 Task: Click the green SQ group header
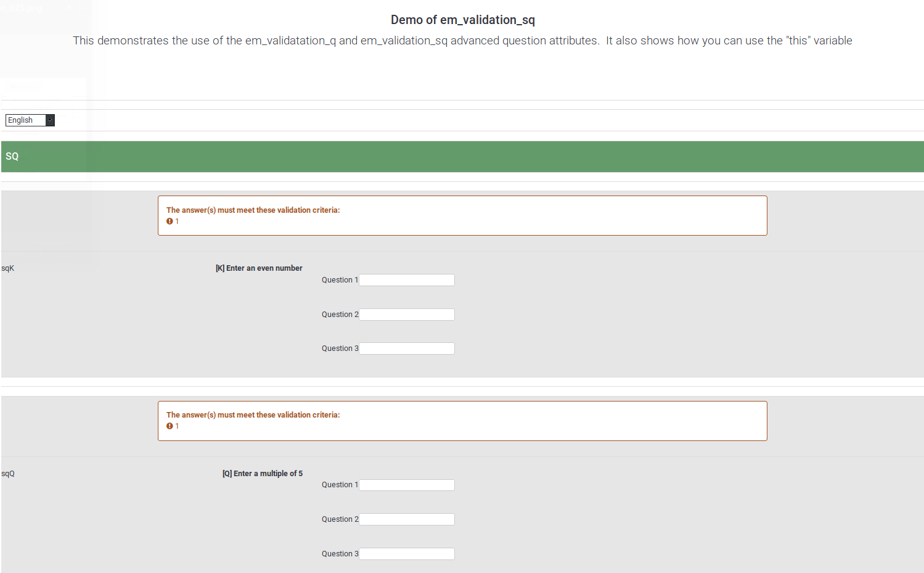click(x=462, y=157)
